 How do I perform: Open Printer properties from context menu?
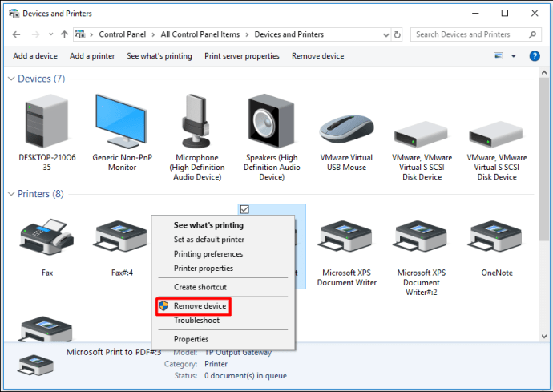pos(203,269)
